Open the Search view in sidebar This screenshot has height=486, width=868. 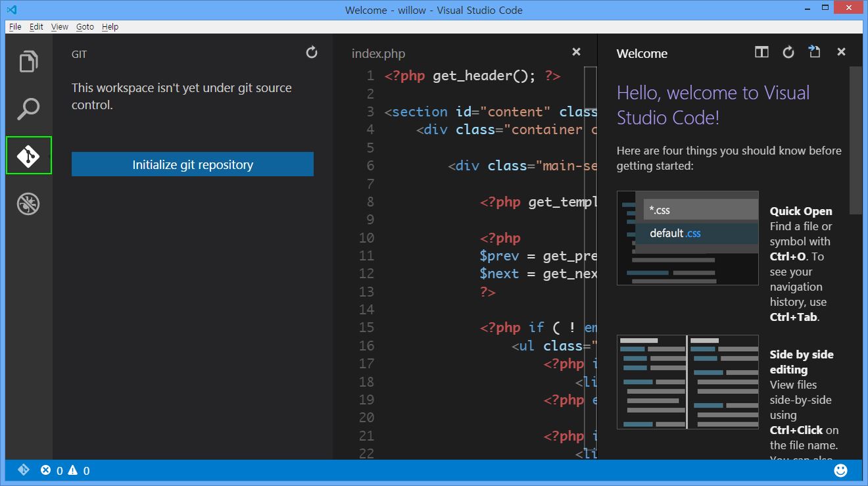pyautogui.click(x=28, y=109)
